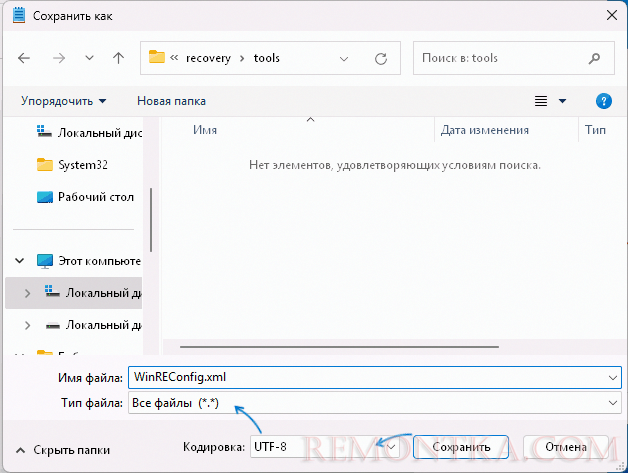Image resolution: width=628 pixels, height=473 pixels.
Task: Open the Упорядочить menu
Action: coord(63,101)
